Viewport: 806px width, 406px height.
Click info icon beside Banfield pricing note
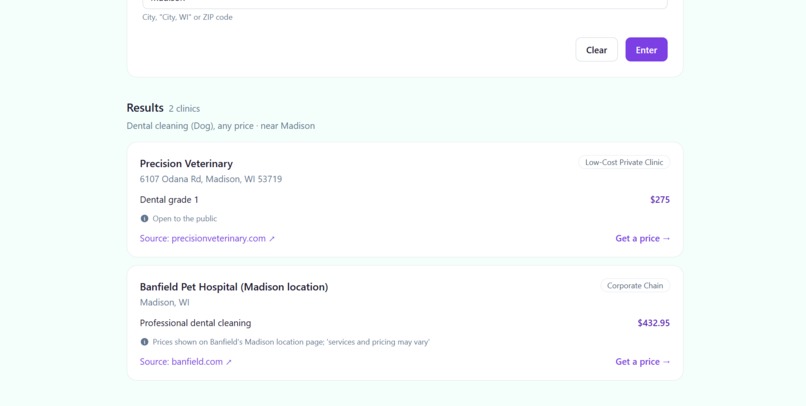pyautogui.click(x=144, y=342)
